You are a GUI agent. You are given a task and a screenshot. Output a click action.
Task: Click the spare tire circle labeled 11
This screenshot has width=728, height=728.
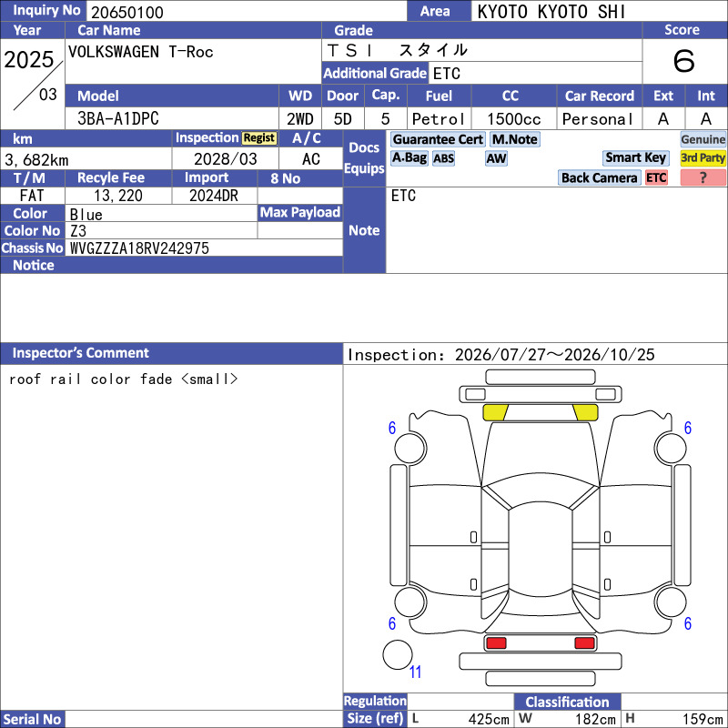398,654
